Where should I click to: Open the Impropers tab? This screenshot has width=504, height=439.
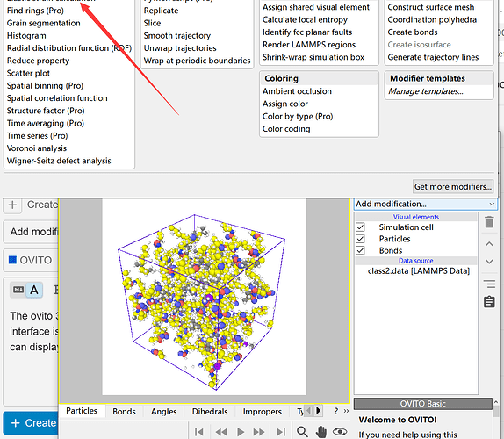click(x=263, y=412)
